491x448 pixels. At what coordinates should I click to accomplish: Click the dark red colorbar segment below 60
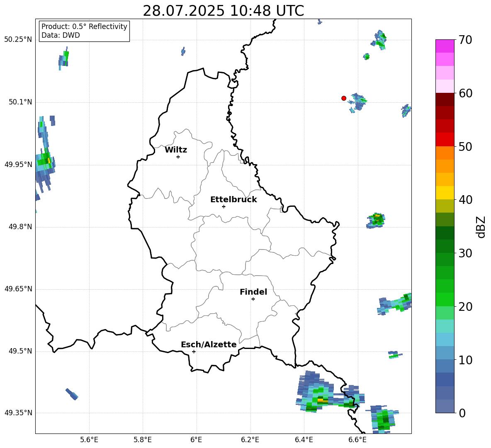pos(445,99)
